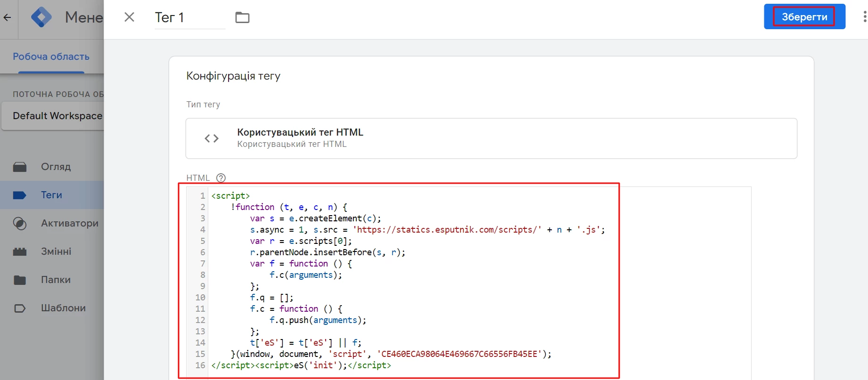868x380 pixels.
Task: Click the r.parentNode.insertBefore line
Action: pos(328,252)
